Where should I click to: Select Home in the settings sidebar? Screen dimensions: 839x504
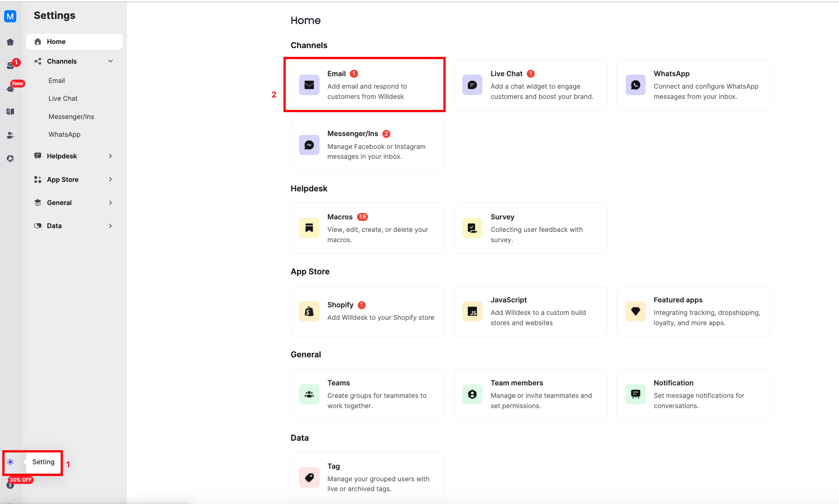[74, 42]
